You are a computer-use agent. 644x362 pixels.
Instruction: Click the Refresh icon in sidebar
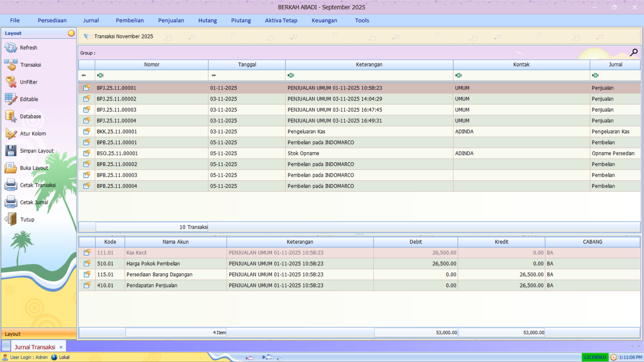11,47
